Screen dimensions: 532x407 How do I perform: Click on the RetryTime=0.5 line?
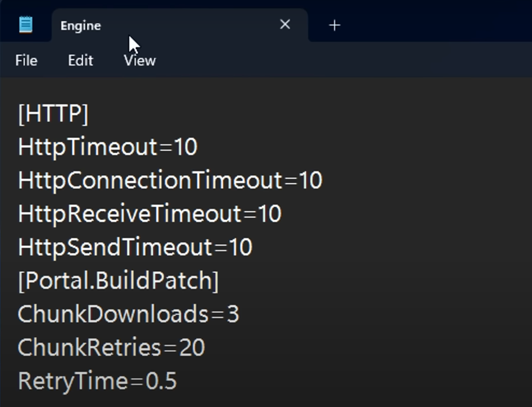click(97, 381)
